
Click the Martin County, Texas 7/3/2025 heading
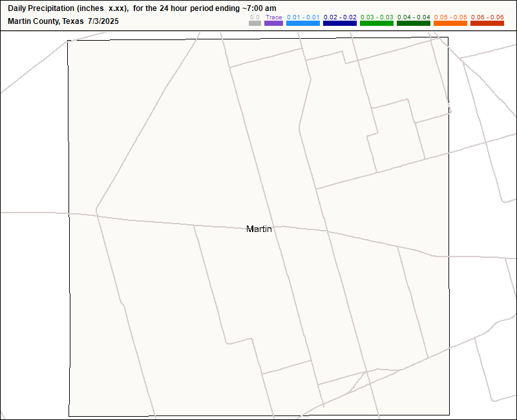63,21
